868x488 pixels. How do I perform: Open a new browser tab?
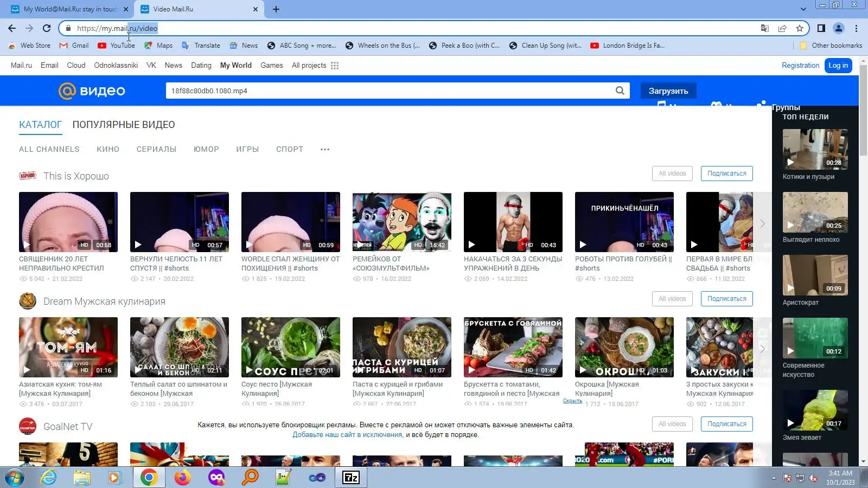click(276, 9)
